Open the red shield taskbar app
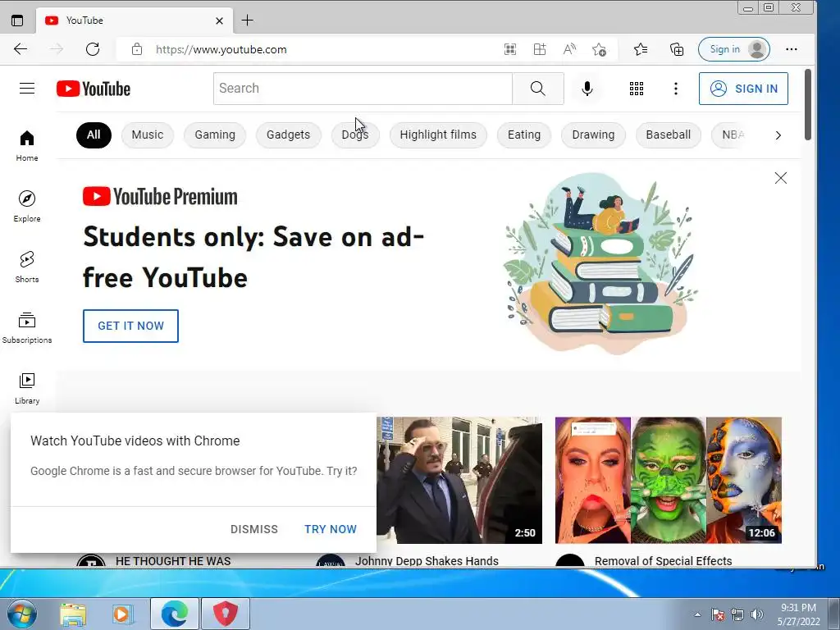The height and width of the screenshot is (630, 840). tap(225, 614)
